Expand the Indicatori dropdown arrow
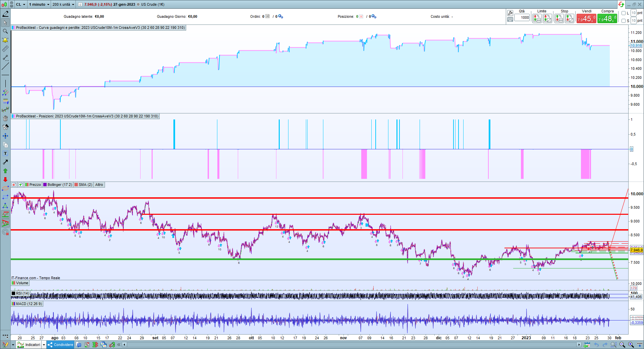 [44, 345]
